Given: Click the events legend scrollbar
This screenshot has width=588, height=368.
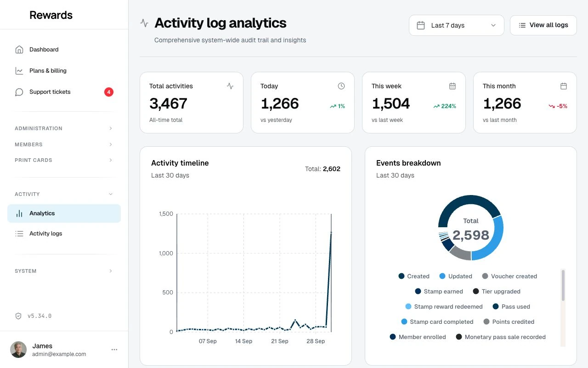Looking at the screenshot, I should coord(563,286).
